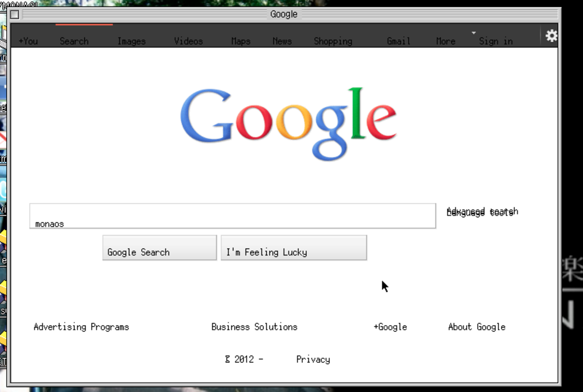Screen dimensions: 583x392
Task: View the News tab
Action: [282, 41]
